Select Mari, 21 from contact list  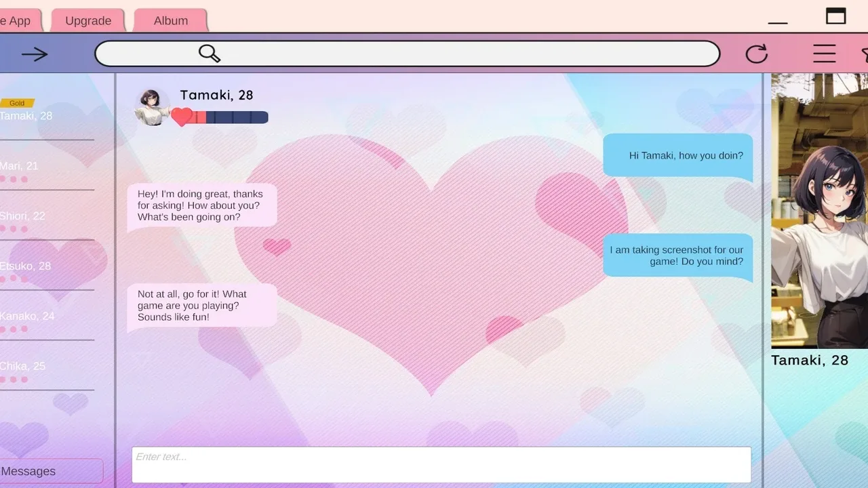[x=20, y=167]
